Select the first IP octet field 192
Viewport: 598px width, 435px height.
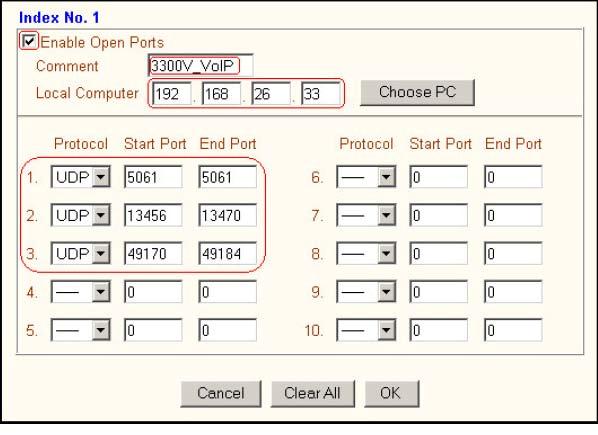(171, 94)
